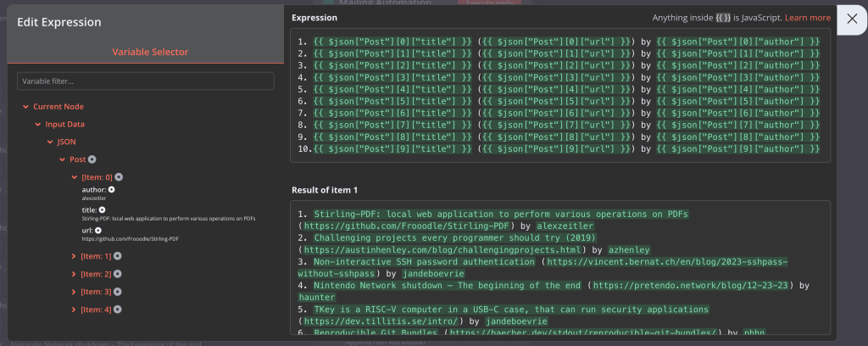
Task: Add [Item: 2] variable via dot icon
Action: [x=117, y=274]
